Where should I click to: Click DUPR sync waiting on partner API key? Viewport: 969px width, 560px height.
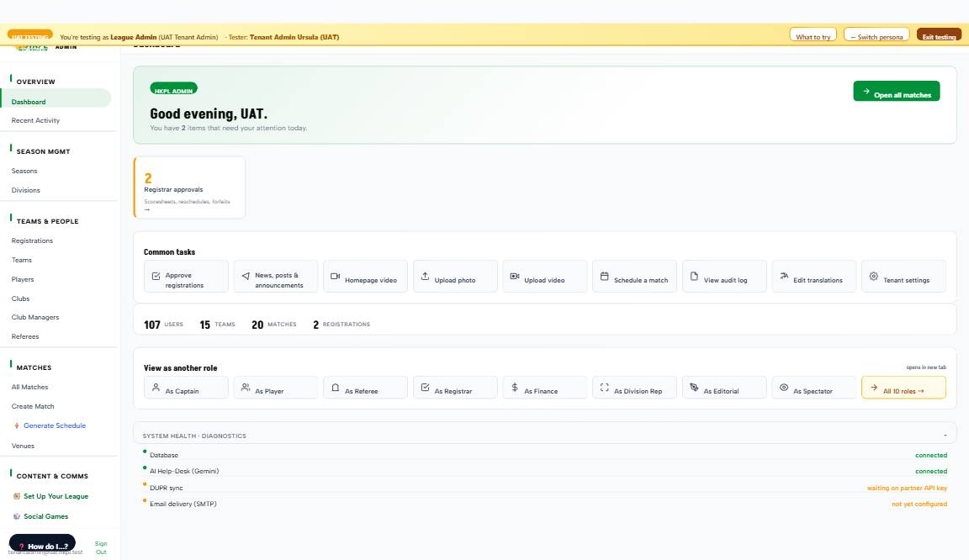click(545, 487)
